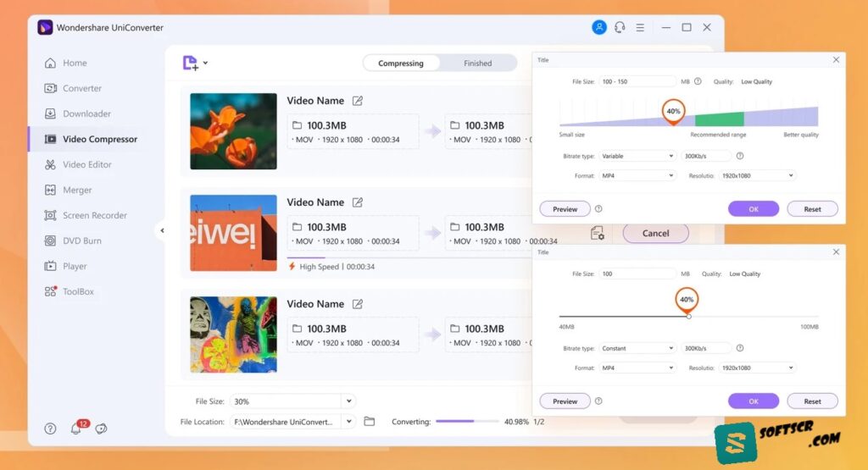
Task: Close the lower settings dialog
Action: [836, 252]
